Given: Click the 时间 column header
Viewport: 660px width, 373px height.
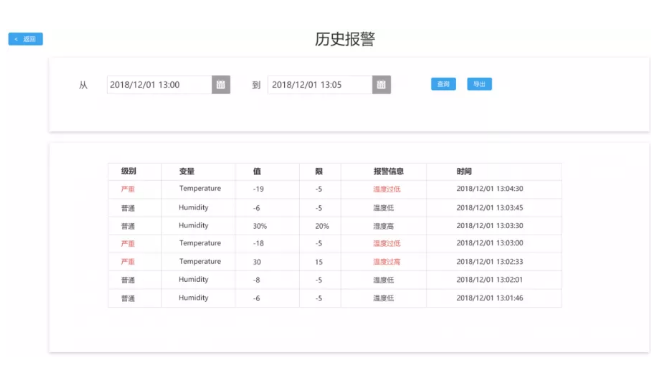Looking at the screenshot, I should pyautogui.click(x=464, y=171).
